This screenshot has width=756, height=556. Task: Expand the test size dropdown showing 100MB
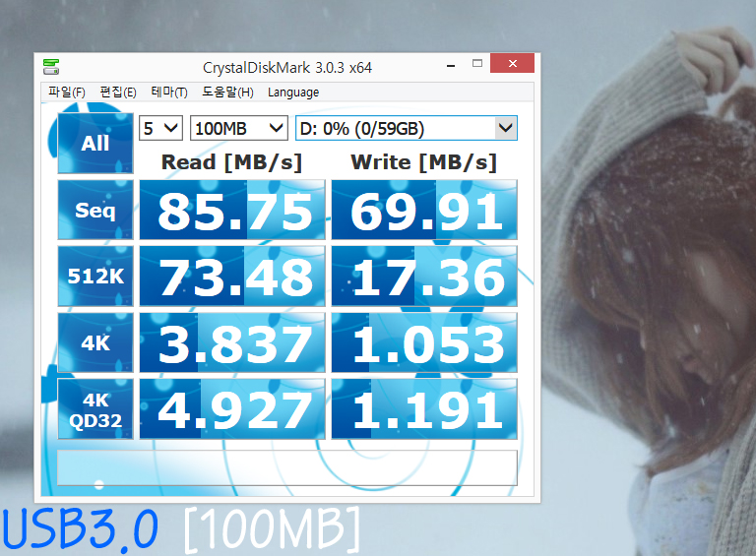[239, 128]
